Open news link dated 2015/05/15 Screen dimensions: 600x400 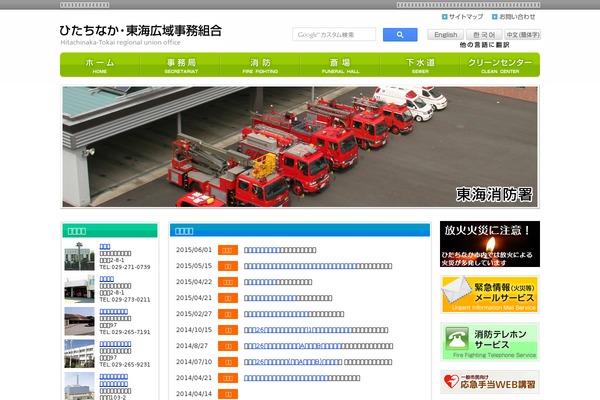(x=300, y=266)
